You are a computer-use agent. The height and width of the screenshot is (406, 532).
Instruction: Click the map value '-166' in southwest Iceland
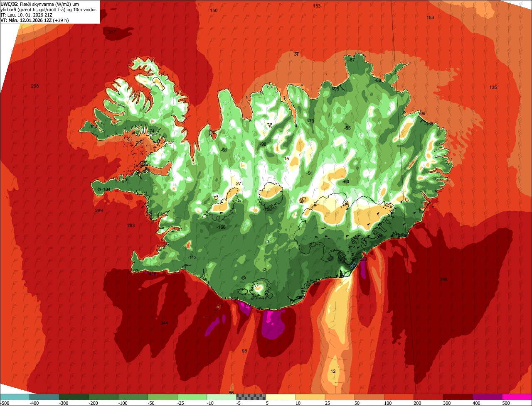coord(221,227)
